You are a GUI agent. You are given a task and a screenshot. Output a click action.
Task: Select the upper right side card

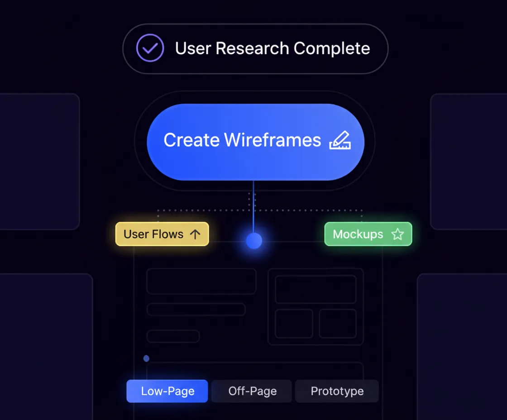(x=469, y=161)
